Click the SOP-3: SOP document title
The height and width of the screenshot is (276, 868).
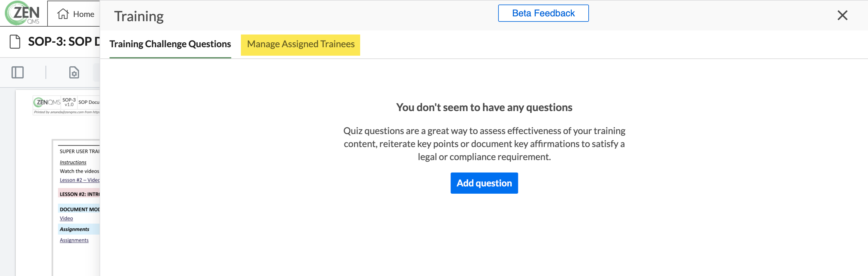click(x=64, y=42)
